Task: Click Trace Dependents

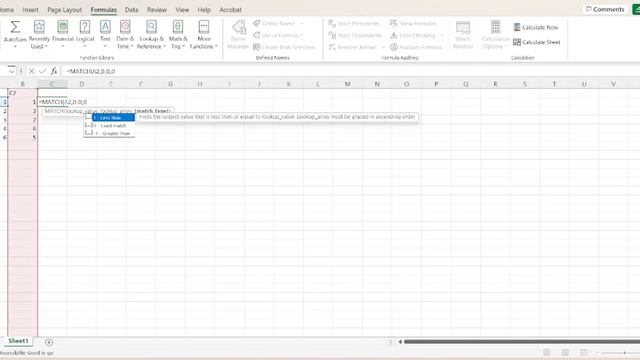Action: [356, 36]
